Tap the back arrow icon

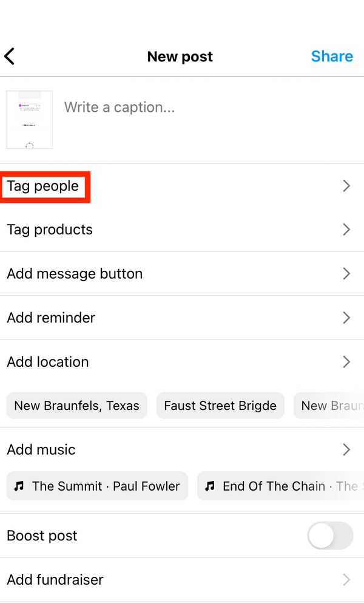(x=10, y=56)
